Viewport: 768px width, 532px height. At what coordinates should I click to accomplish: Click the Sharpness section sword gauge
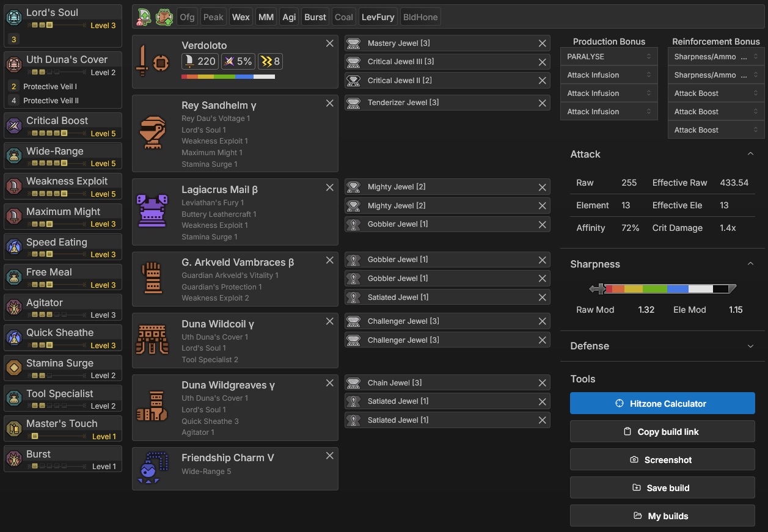click(663, 289)
